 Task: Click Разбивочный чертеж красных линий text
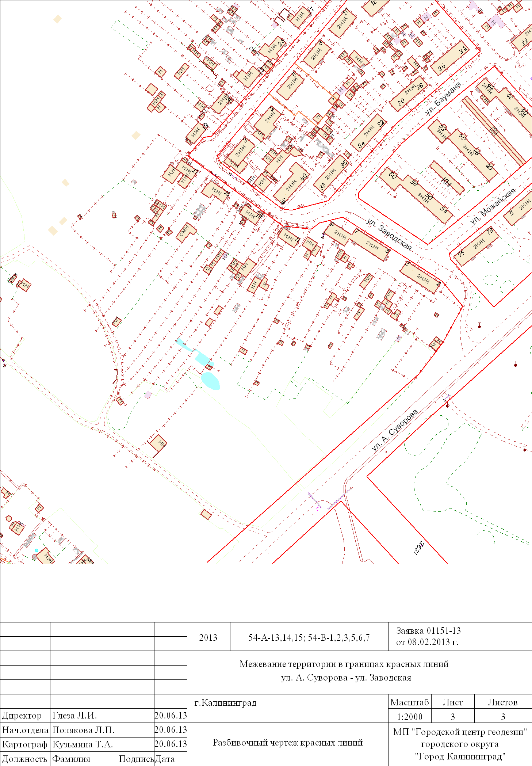click(x=287, y=742)
